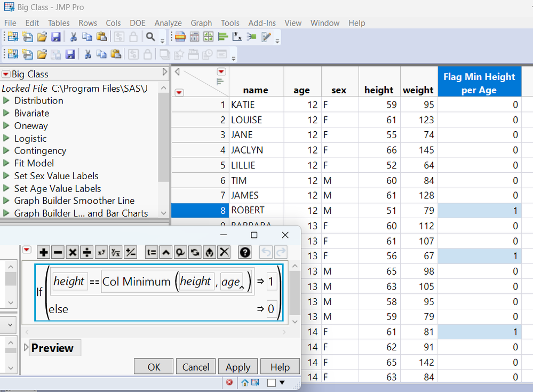The image size is (533, 392).
Task: Open the Fit Y by X toolbar icon
Action: pos(237,37)
